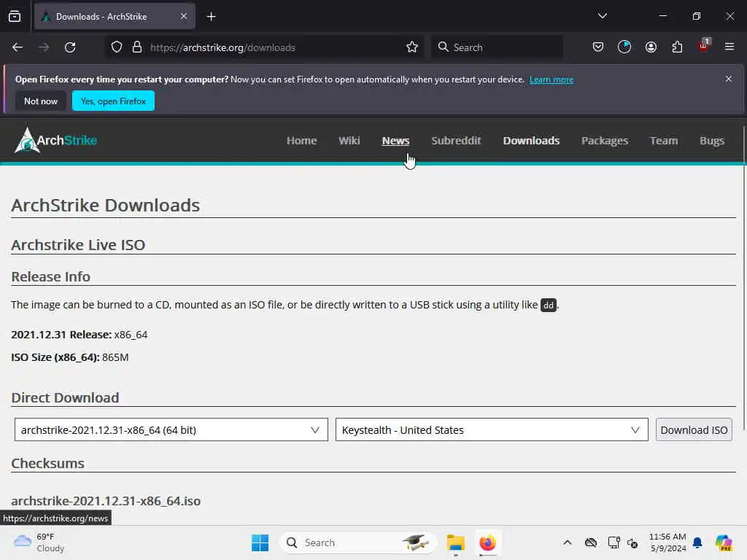Open Firefox View from the tab bar
The height and width of the screenshot is (560, 747).
(15, 16)
